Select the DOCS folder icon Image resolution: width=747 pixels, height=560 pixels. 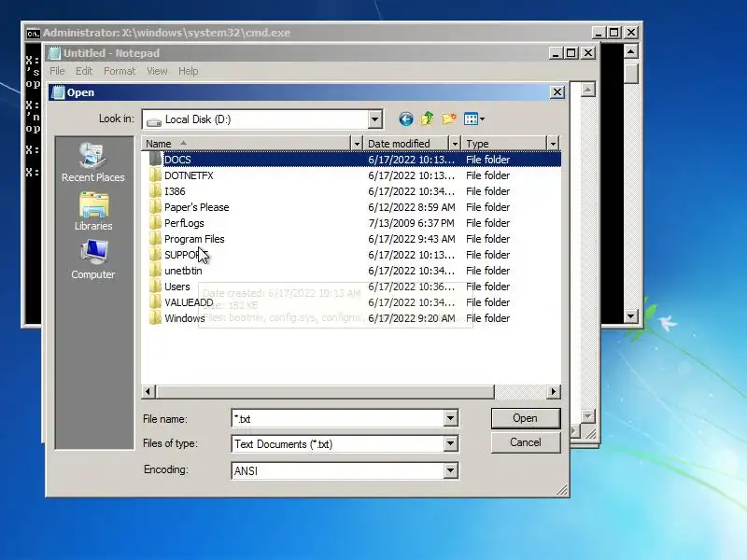(x=155, y=159)
